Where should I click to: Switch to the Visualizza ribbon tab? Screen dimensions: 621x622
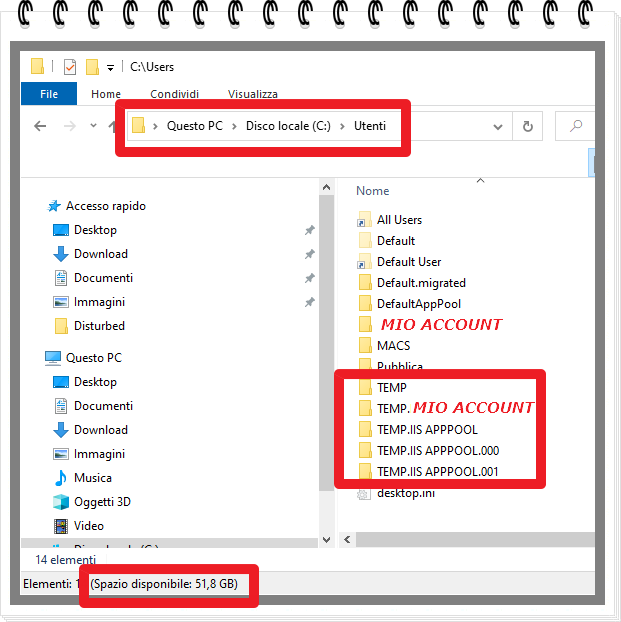tap(252, 94)
